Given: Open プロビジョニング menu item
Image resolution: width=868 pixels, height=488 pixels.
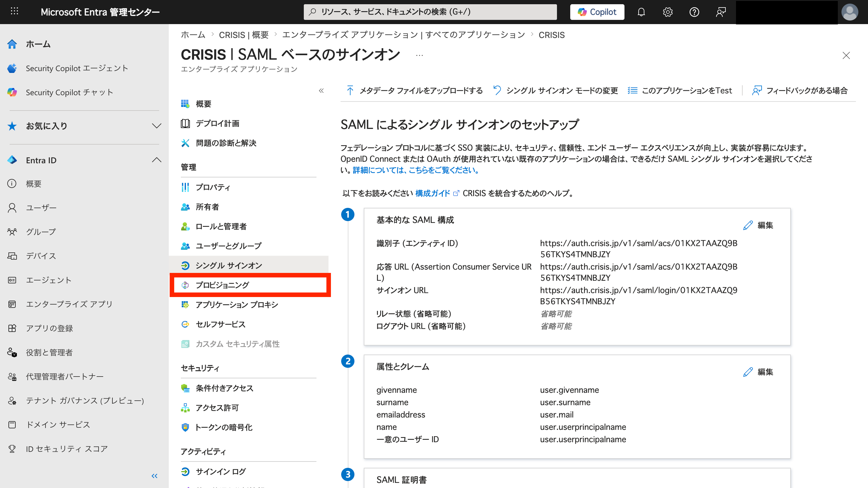Looking at the screenshot, I should 250,285.
